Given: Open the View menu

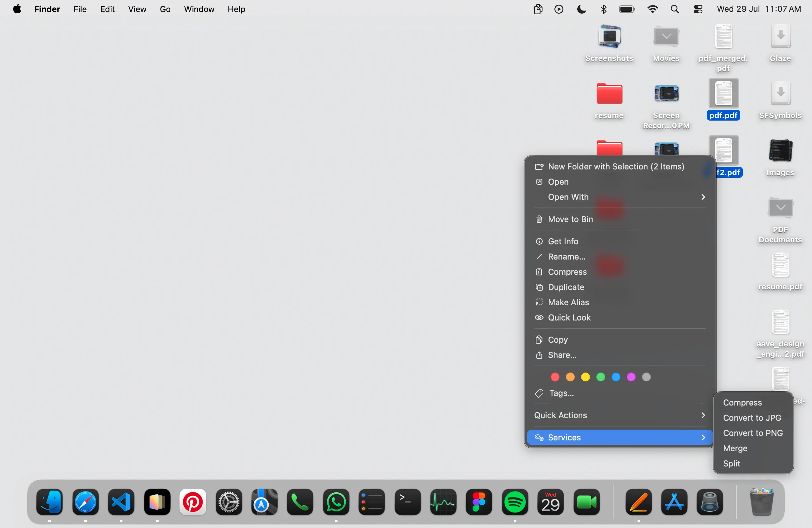Looking at the screenshot, I should [x=137, y=9].
